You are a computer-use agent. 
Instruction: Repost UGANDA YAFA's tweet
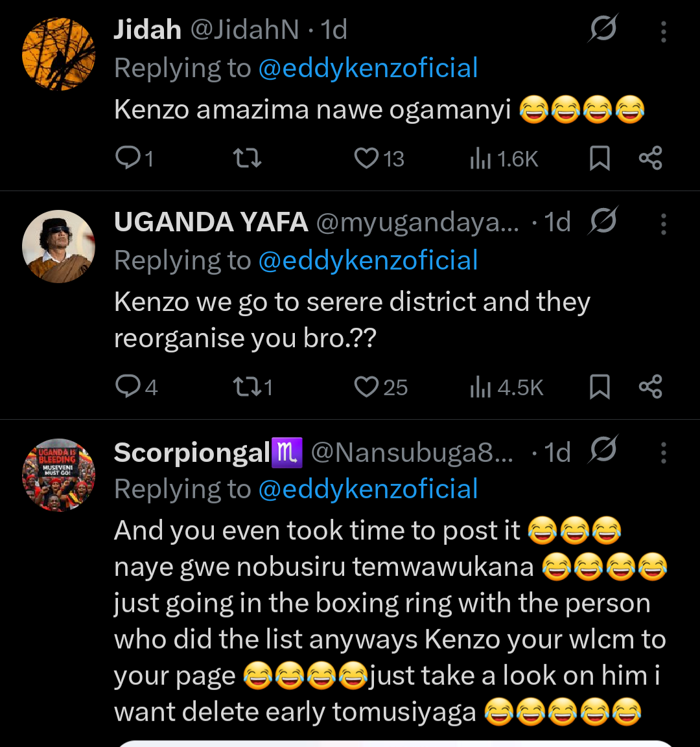247,387
